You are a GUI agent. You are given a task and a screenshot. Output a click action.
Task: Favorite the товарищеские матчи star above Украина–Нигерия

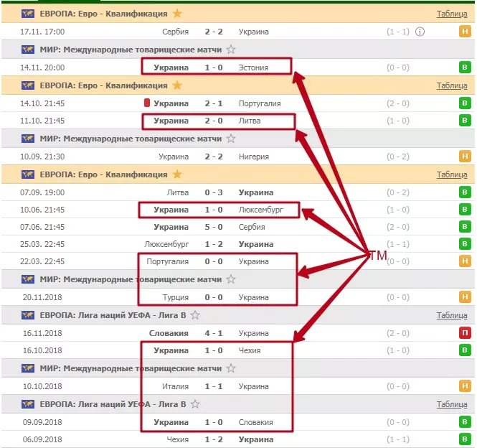click(231, 139)
